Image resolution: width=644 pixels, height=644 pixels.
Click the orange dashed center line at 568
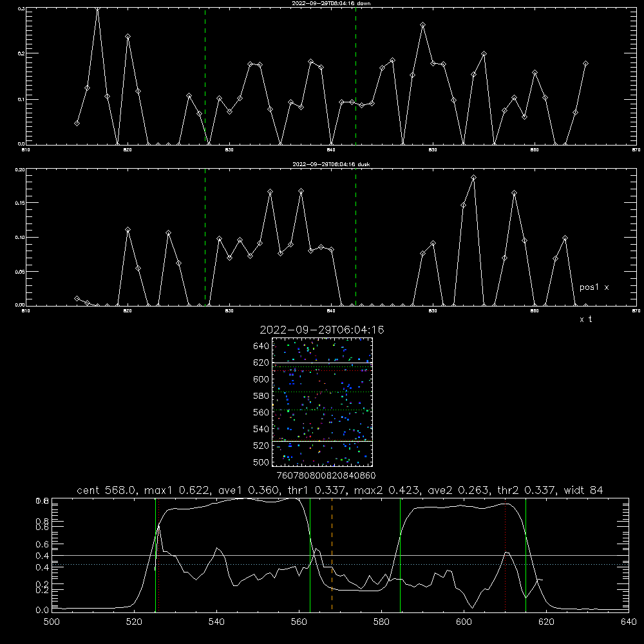click(332, 554)
